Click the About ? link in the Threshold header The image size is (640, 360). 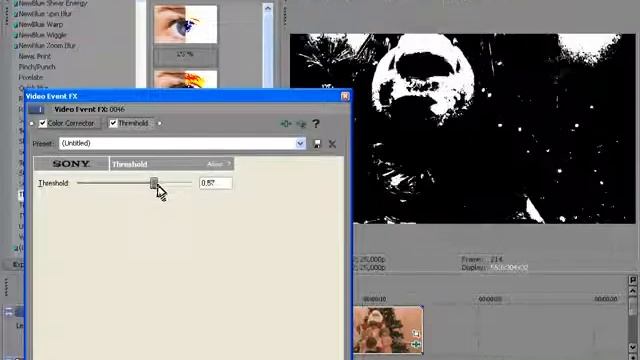tap(219, 164)
